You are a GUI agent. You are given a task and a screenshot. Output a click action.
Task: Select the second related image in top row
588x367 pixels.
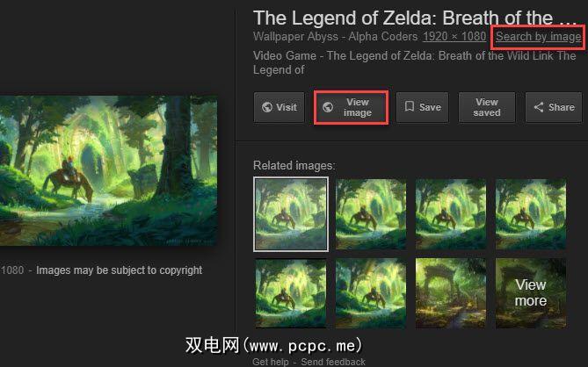[371, 214]
